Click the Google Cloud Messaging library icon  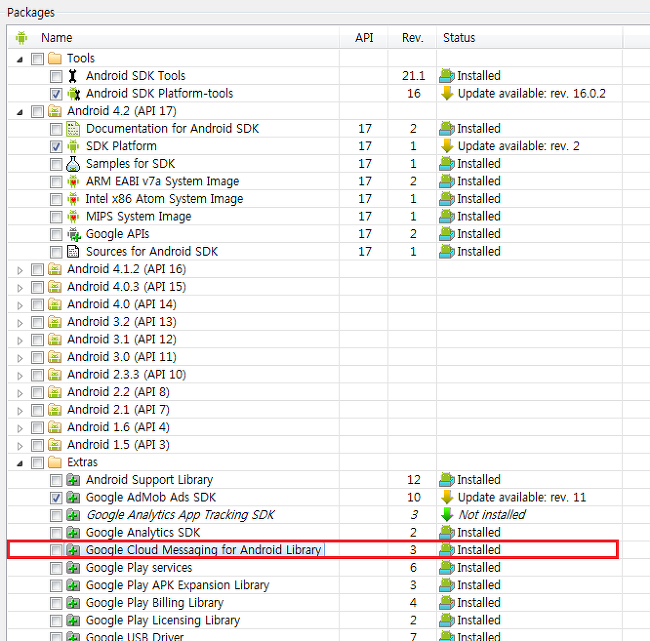point(73,550)
